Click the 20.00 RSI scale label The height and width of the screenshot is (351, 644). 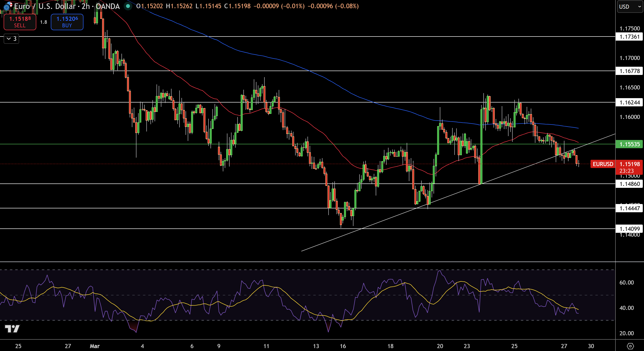(x=627, y=333)
